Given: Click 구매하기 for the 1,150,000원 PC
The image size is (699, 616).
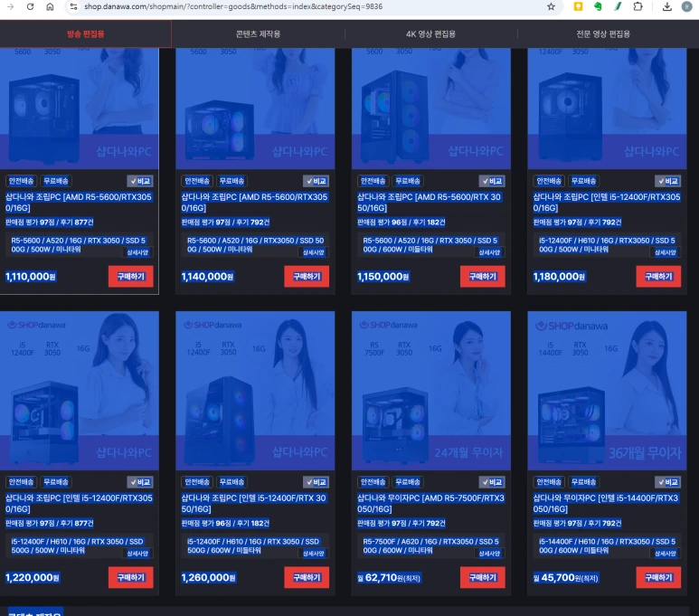Looking at the screenshot, I should tap(482, 277).
